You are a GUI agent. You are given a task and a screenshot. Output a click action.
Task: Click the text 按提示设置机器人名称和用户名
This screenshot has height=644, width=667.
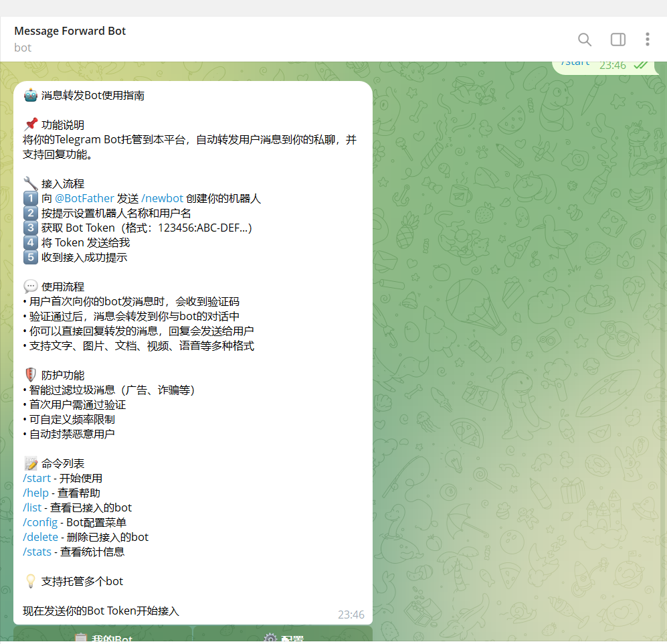point(116,214)
